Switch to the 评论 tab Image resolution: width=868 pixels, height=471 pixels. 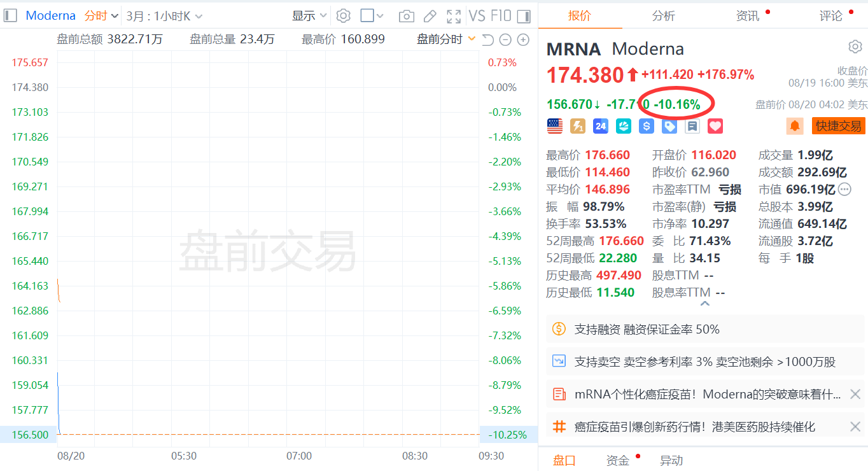(x=831, y=16)
